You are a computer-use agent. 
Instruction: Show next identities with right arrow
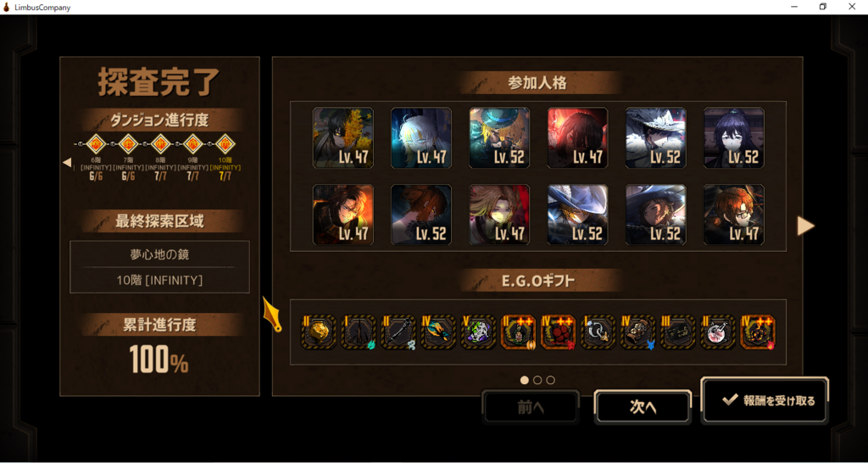[805, 226]
